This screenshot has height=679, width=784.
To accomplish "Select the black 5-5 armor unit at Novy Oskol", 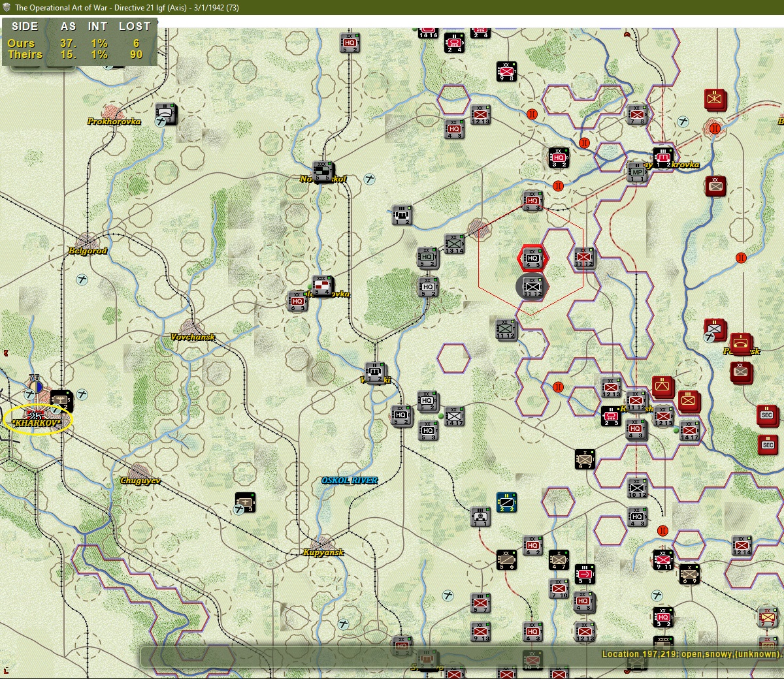I will pyautogui.click(x=322, y=172).
